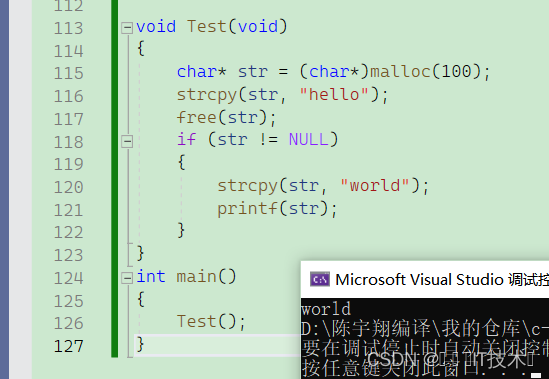
Task: Click the closing brace on line 127
Action: pyautogui.click(x=140, y=344)
